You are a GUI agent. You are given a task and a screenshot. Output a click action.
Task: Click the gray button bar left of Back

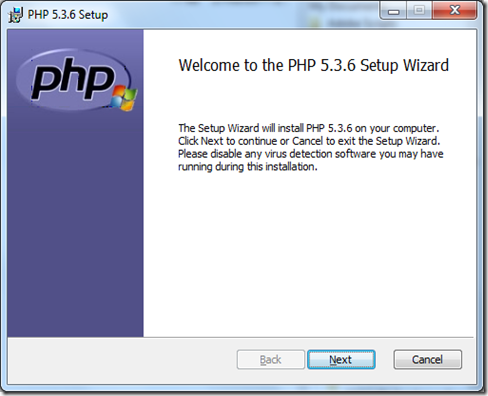tap(122, 360)
